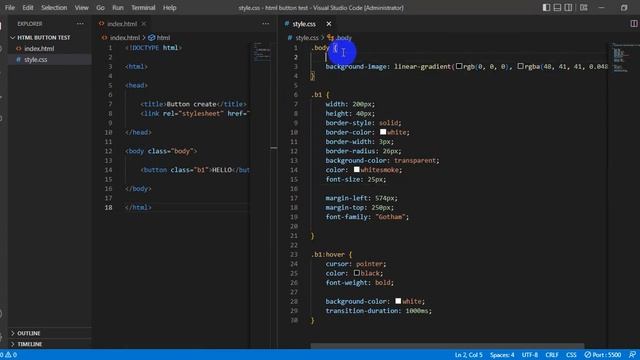Open the File menu
The height and width of the screenshot is (360, 640).
[x=10, y=8]
